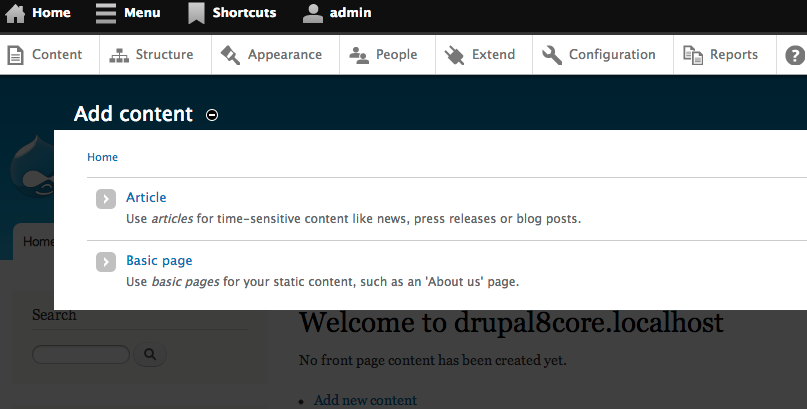Image resolution: width=807 pixels, height=409 pixels.
Task: Click the Drupal drop logo
Action: tap(32, 166)
